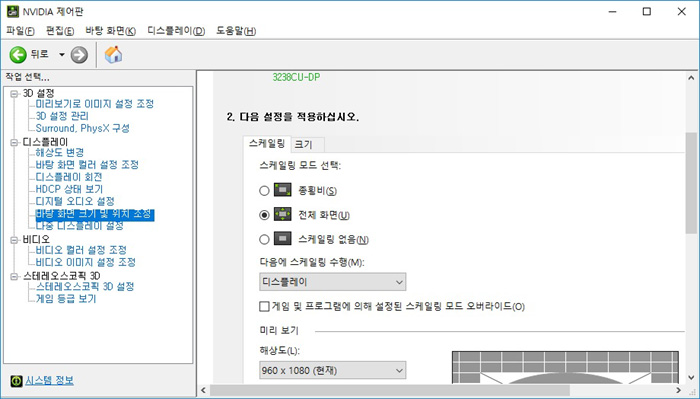Open 3D 설정 관리

click(x=62, y=116)
